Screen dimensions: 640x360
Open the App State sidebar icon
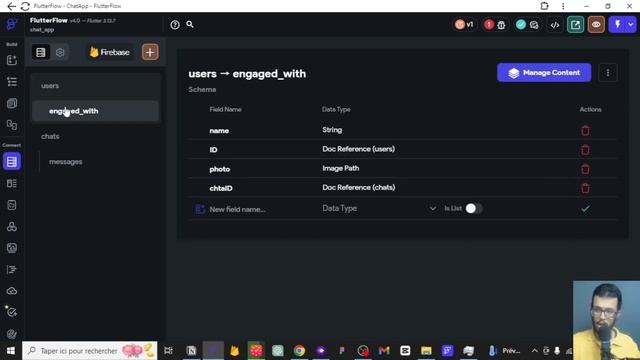pyautogui.click(x=12, y=205)
